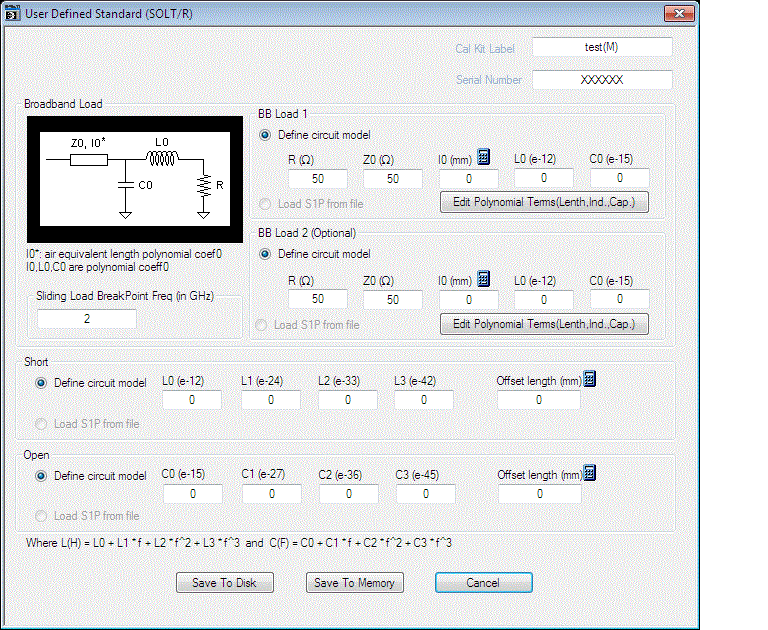
Task: Open calculator for Open offset length
Action: tap(590, 473)
